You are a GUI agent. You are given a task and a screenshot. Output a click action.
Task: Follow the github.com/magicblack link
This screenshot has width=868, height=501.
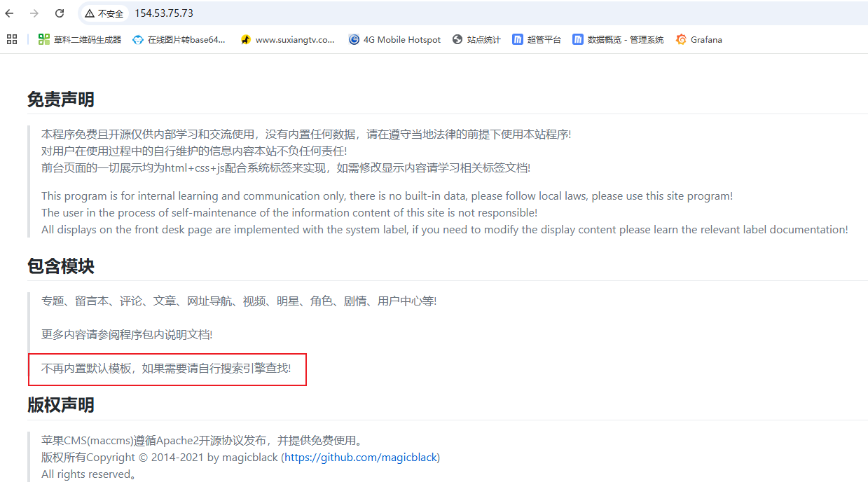[x=361, y=458]
